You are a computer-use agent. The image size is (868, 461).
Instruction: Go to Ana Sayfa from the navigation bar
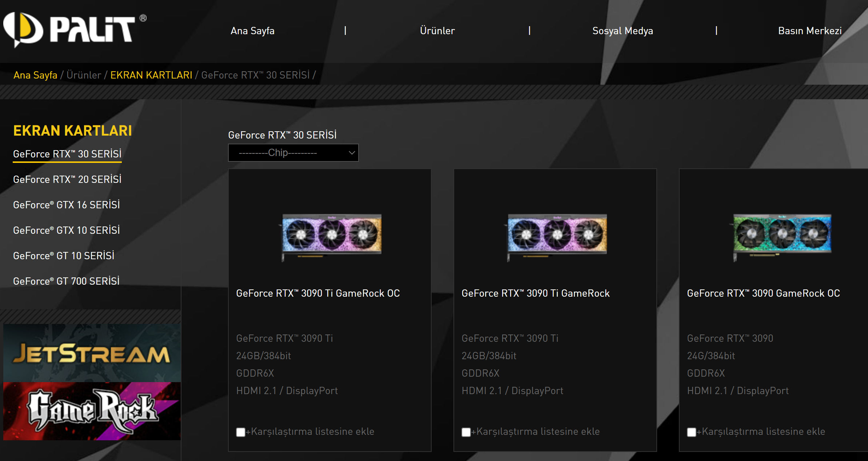coord(252,31)
